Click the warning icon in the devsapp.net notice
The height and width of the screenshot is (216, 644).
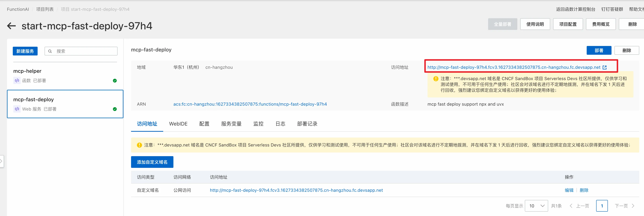pyautogui.click(x=436, y=78)
